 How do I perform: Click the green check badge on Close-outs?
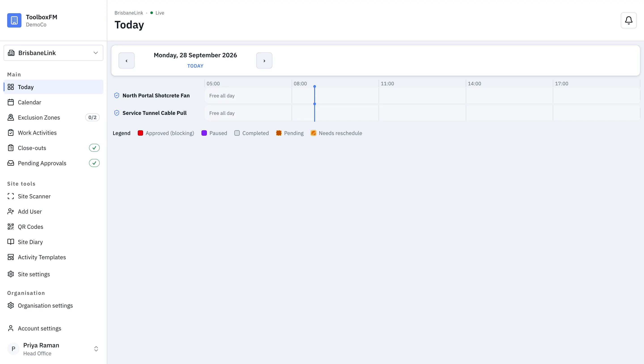pyautogui.click(x=94, y=148)
